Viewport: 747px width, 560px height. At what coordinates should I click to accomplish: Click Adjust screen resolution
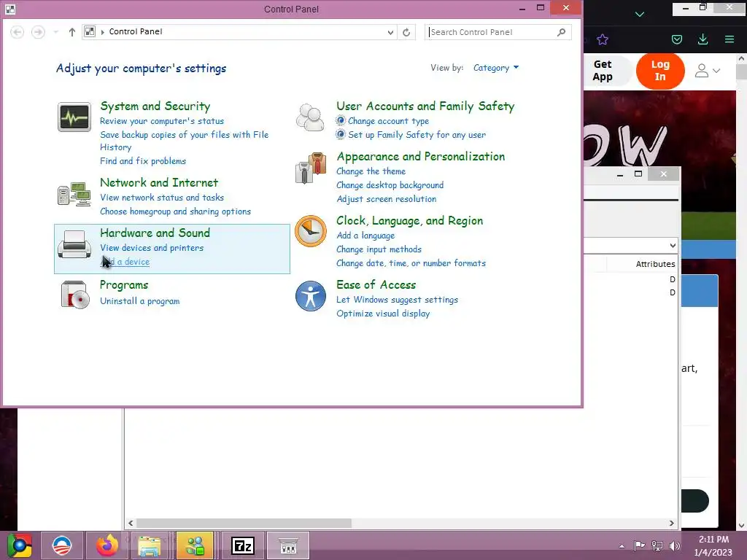(x=387, y=199)
